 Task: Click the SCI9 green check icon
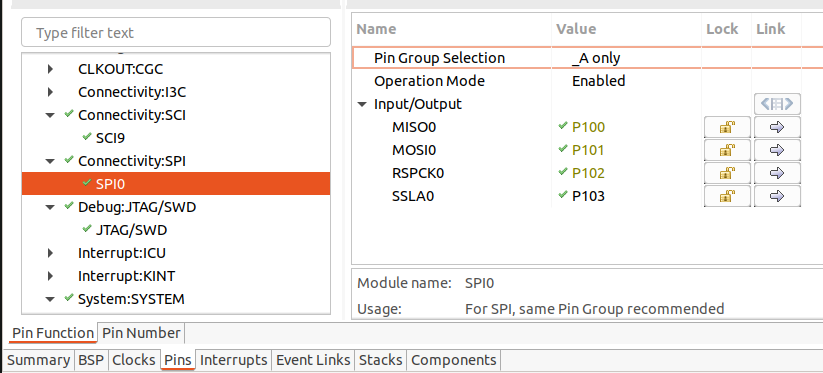click(x=87, y=137)
